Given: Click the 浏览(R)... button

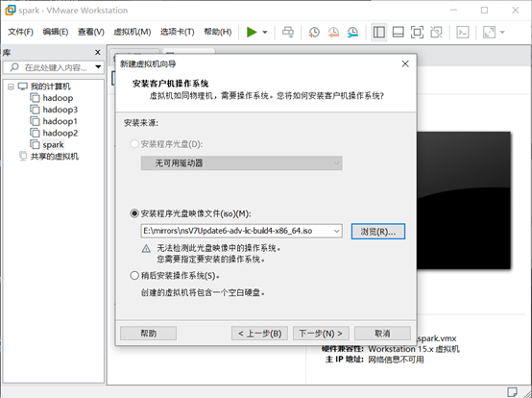Looking at the screenshot, I should pyautogui.click(x=378, y=232).
